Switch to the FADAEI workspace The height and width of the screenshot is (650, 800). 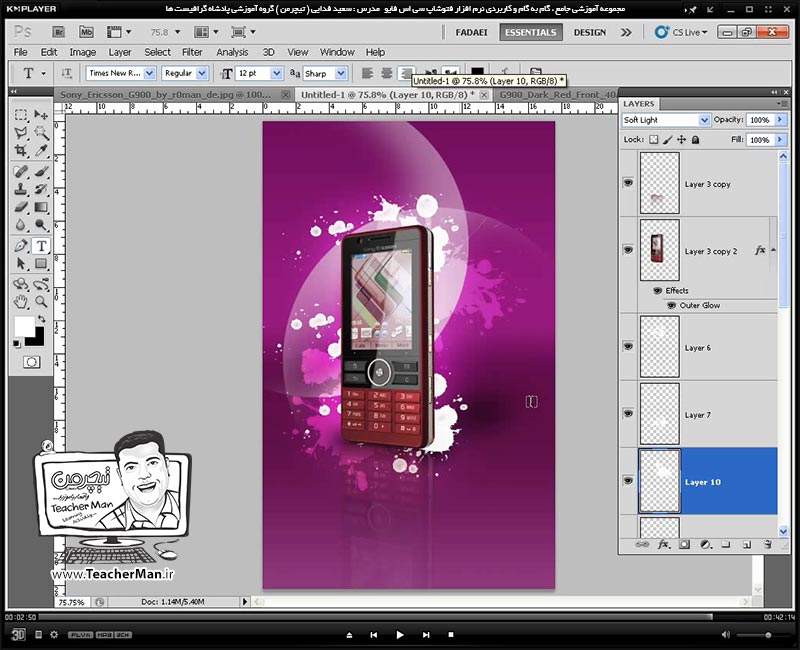tap(471, 32)
